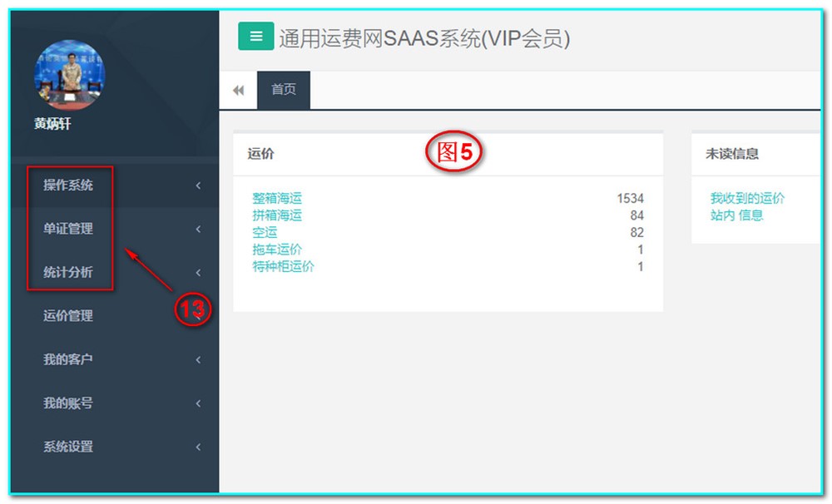Screen dimensions: 832x504
Task: Click the green hamburger menu icon
Action: (x=255, y=36)
